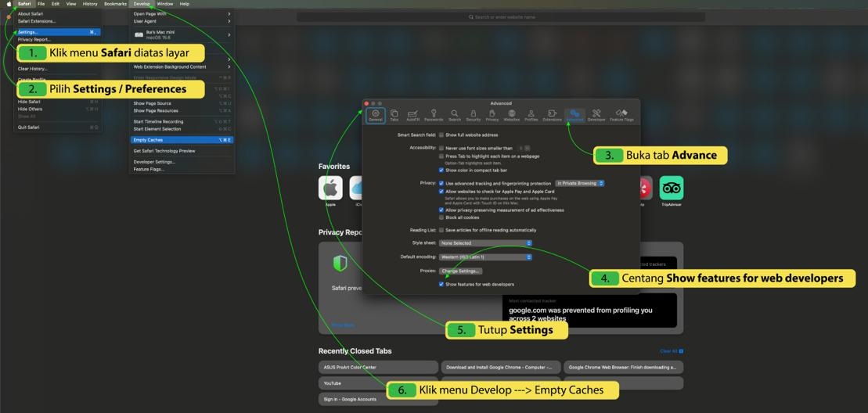Select the Developer tools icon tab
868x413 pixels.
click(596, 115)
